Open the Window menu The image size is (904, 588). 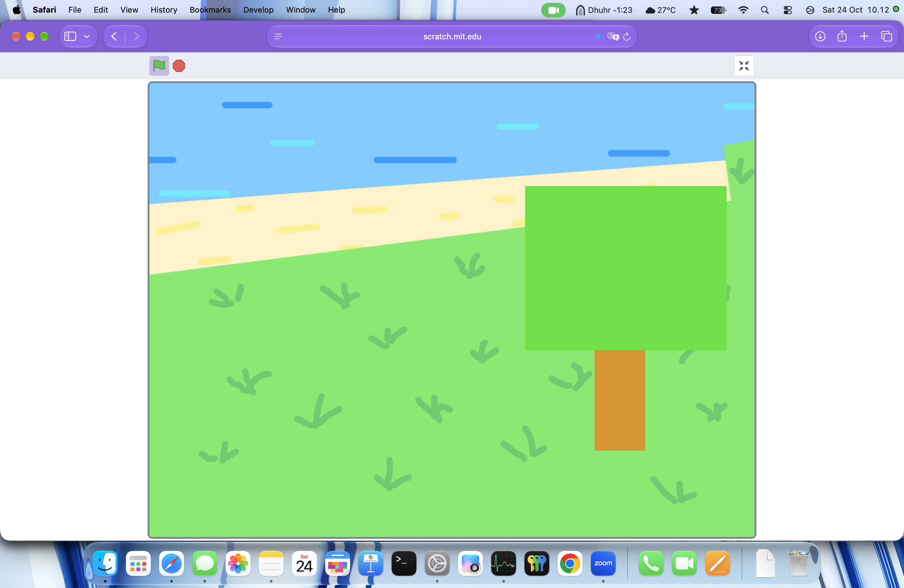click(x=300, y=10)
